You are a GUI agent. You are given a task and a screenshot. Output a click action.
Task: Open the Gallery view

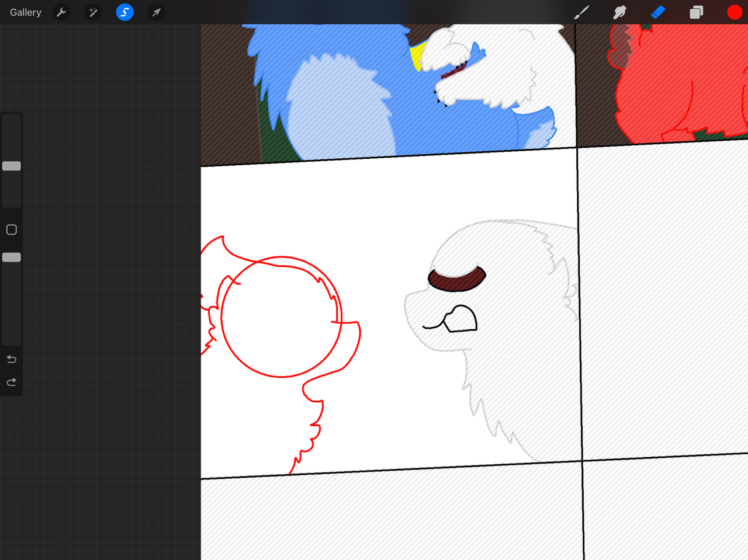tap(26, 12)
